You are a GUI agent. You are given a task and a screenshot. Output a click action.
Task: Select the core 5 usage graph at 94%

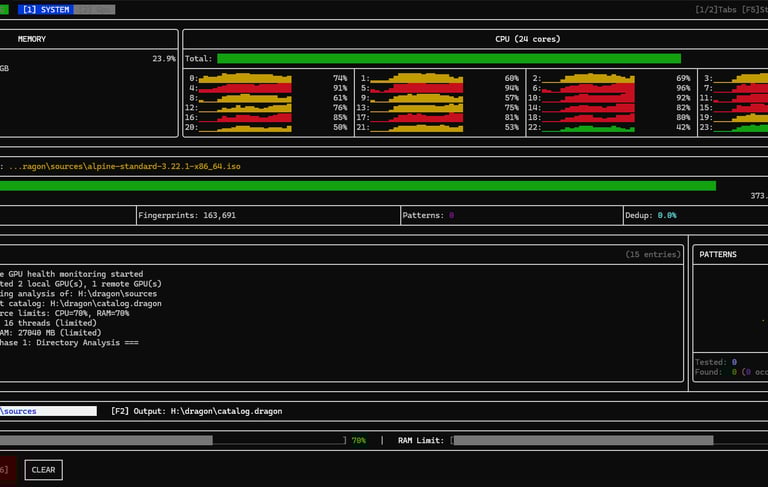click(417, 88)
